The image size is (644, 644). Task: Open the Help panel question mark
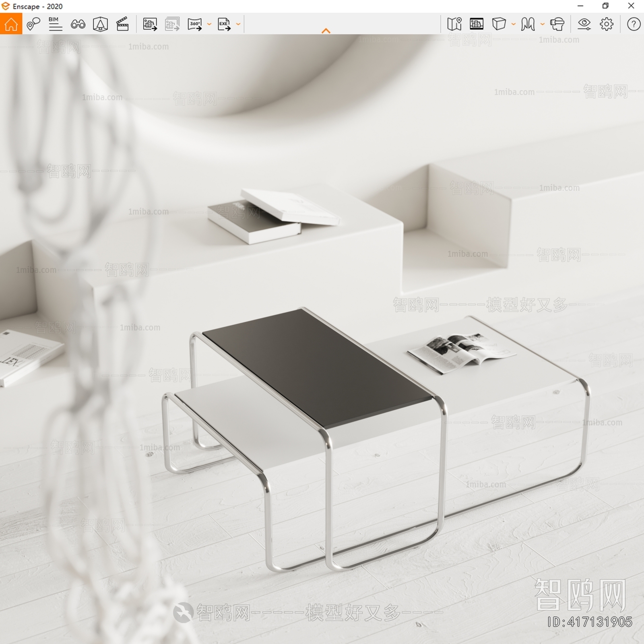[634, 24]
